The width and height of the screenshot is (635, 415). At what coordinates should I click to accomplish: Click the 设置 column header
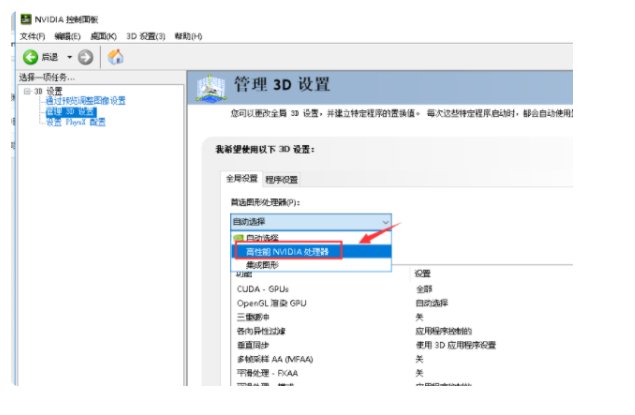[x=423, y=274]
